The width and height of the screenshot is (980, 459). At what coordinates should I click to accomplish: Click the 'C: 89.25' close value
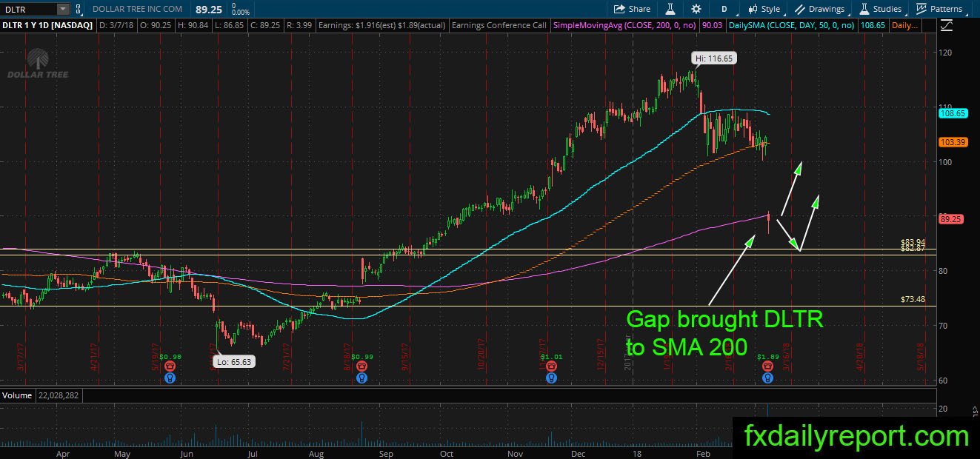(264, 25)
